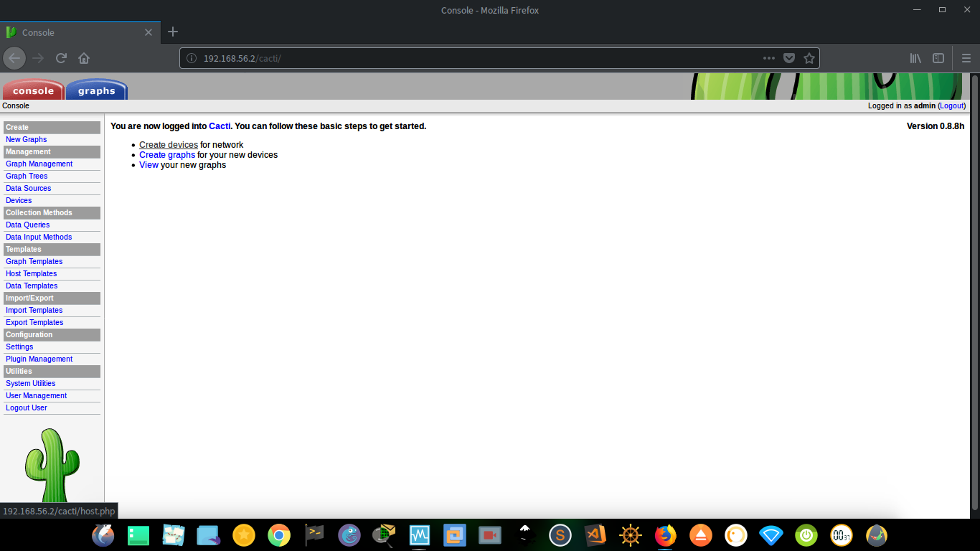This screenshot has height=551, width=980.
Task: Open the Firefox home page icon
Action: click(x=84, y=58)
